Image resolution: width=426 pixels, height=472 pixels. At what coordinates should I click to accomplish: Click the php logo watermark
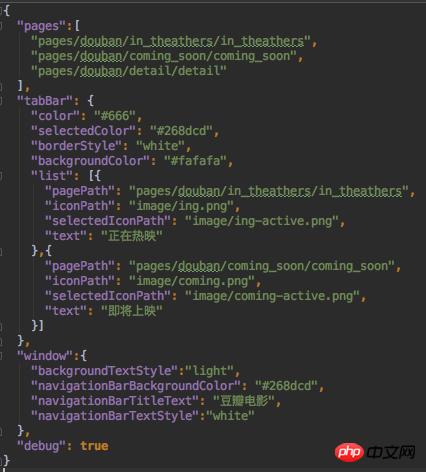click(x=349, y=452)
